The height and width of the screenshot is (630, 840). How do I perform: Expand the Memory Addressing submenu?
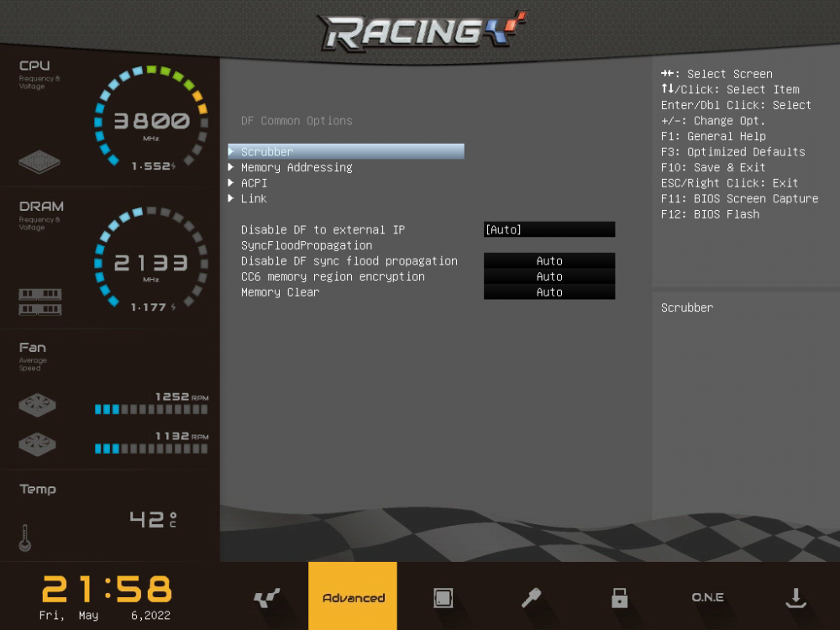click(x=297, y=167)
